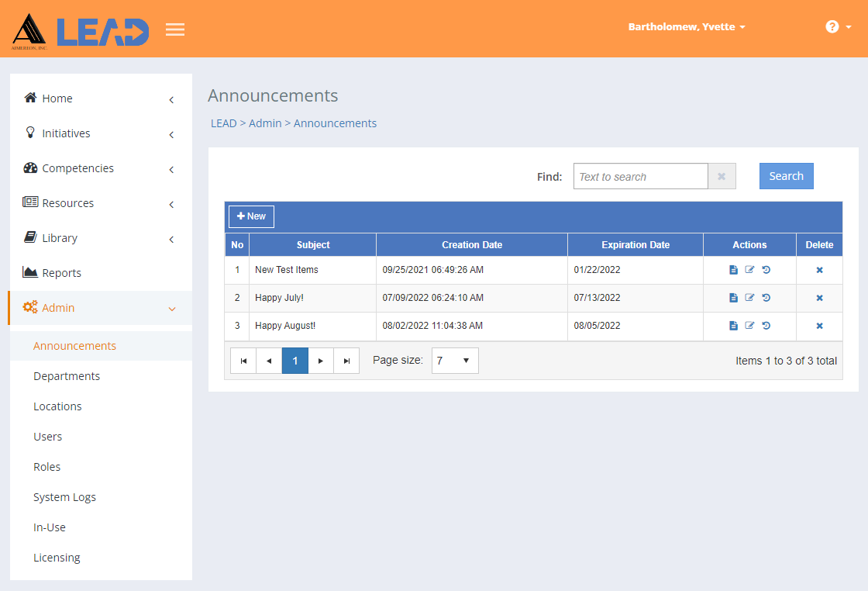Toggle the hamburger menu icon
The image size is (868, 591).
[175, 29]
